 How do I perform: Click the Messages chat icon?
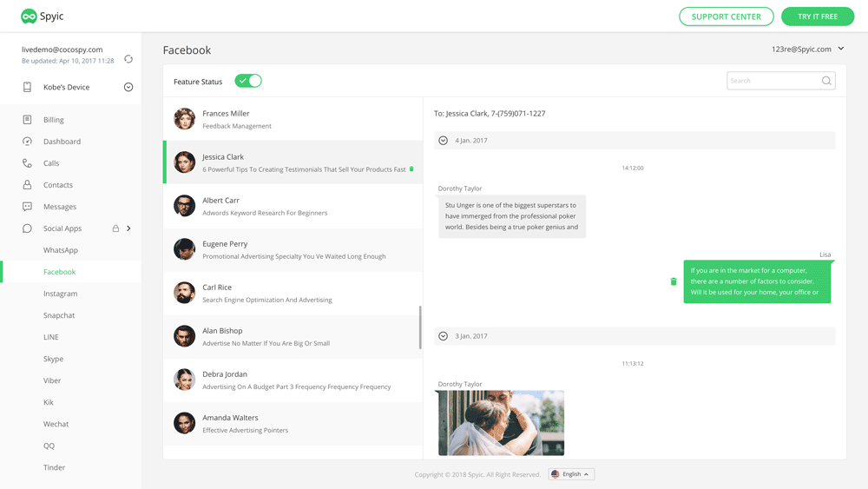point(27,207)
